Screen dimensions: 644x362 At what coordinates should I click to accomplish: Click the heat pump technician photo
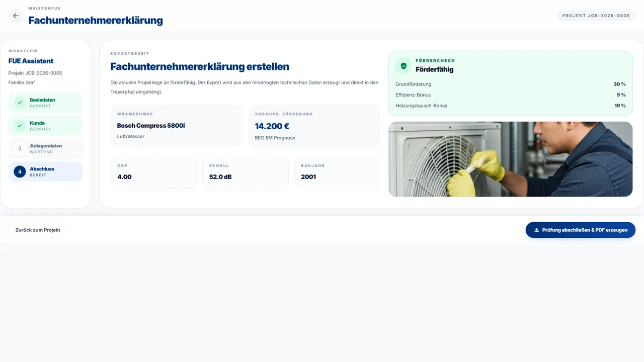[511, 159]
